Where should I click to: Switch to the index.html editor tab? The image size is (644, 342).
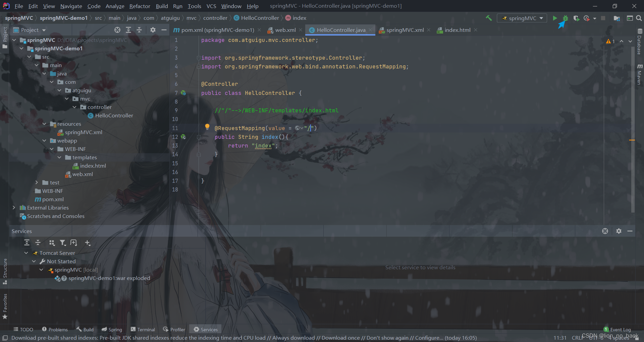click(457, 30)
